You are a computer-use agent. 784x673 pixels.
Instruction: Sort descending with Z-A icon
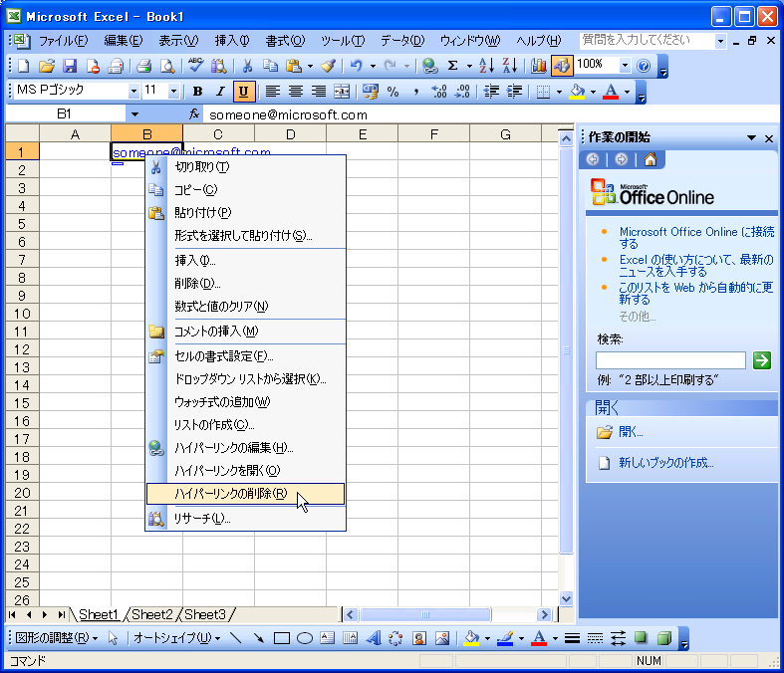pos(509,66)
